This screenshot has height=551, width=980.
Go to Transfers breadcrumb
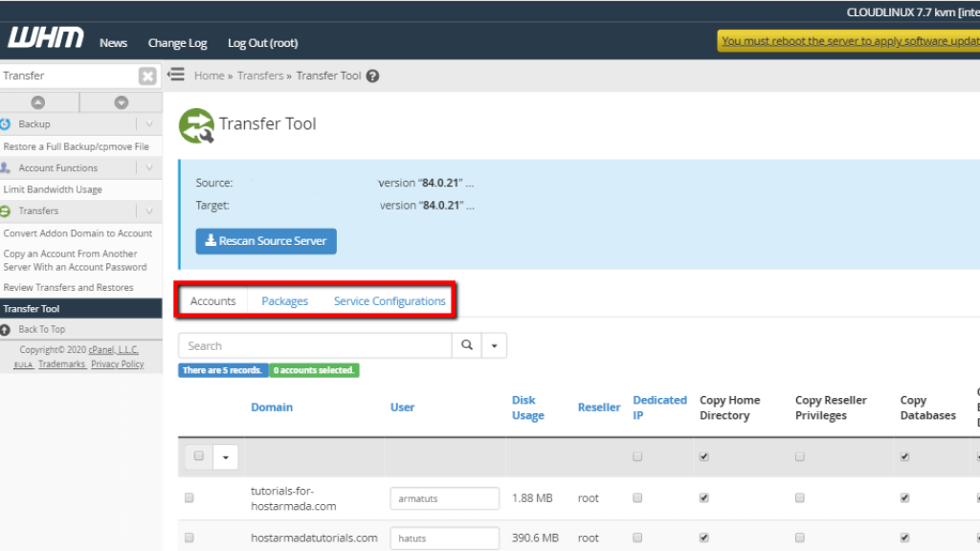point(260,76)
